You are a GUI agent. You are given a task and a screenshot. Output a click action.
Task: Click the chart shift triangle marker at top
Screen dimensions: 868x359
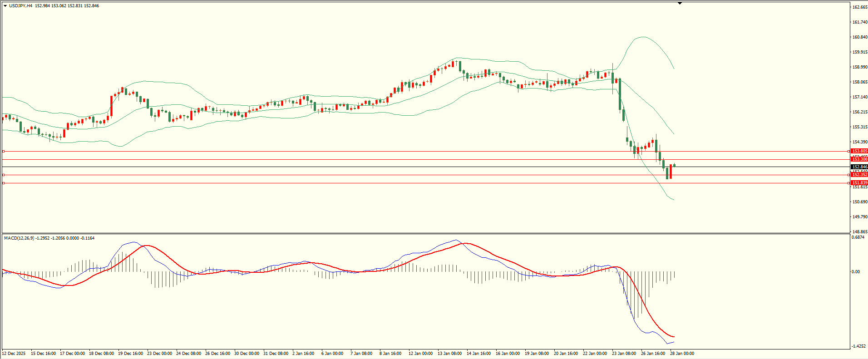coord(680,3)
